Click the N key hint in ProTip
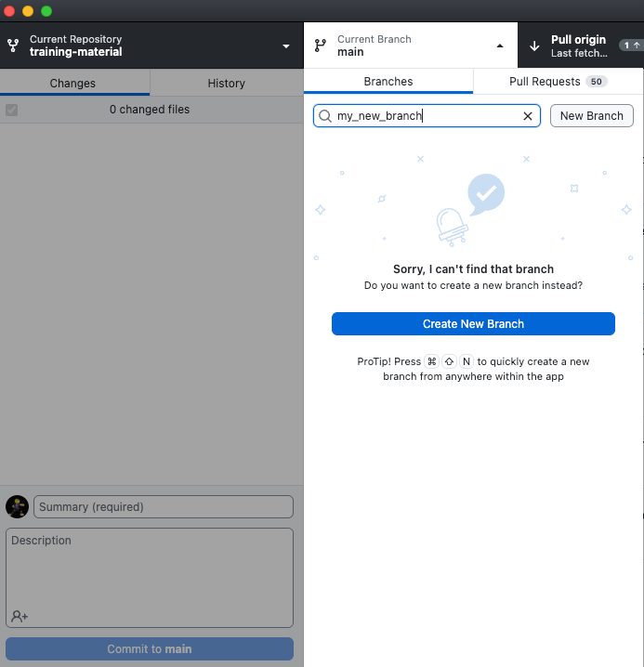This screenshot has width=644, height=667. 467,361
